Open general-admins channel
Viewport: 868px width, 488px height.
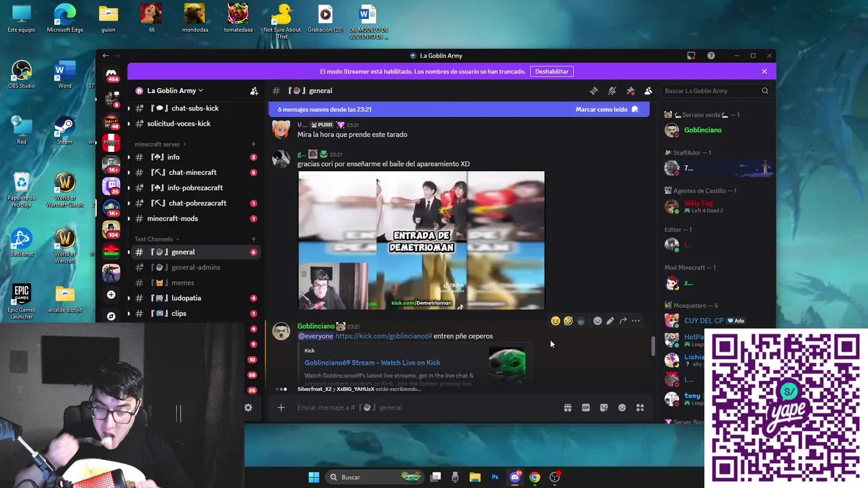click(195, 267)
